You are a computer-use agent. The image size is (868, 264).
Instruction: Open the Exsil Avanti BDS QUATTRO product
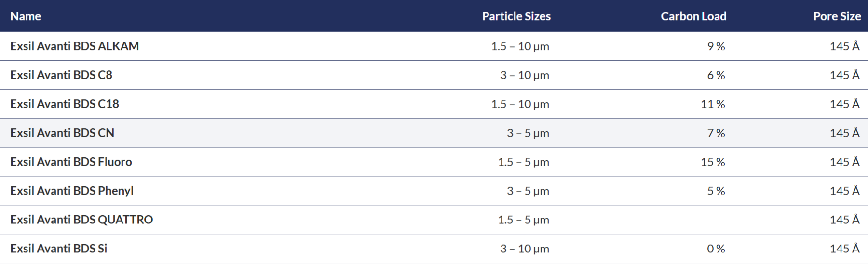(x=81, y=220)
